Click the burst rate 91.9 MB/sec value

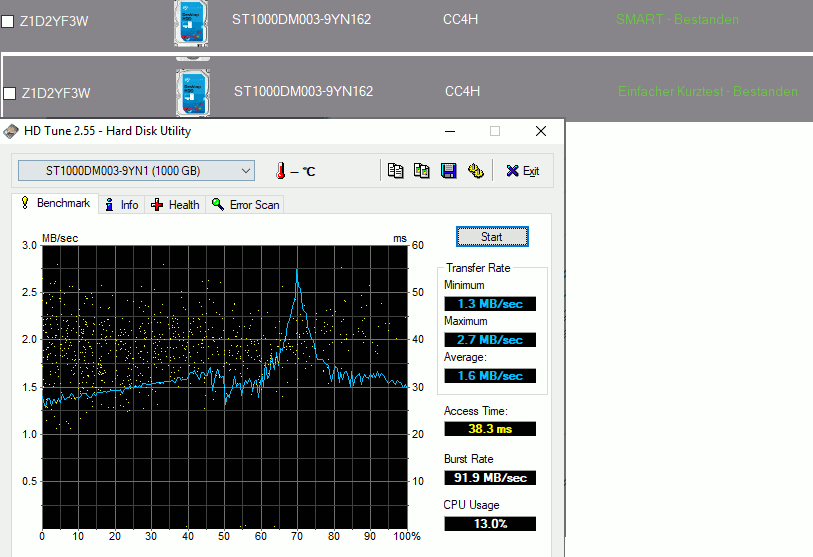coord(490,478)
